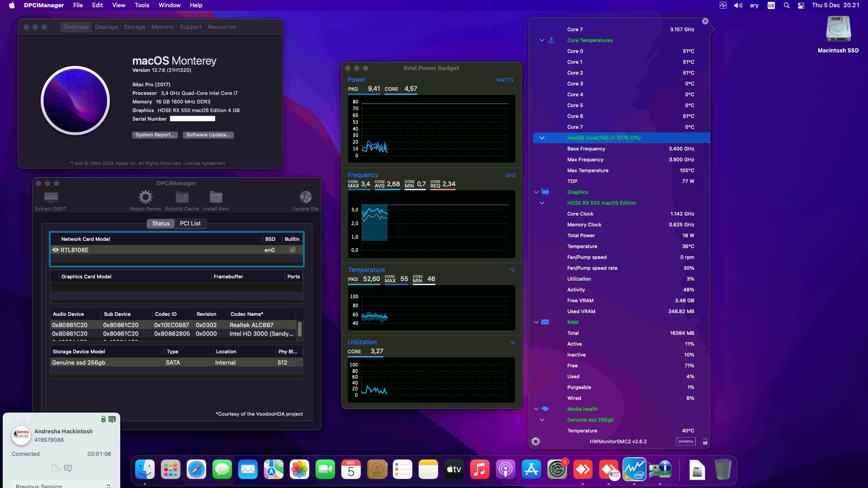Open the Previous Session dropdown in AnyDesk
Viewport: 868px width, 488px height.
pyautogui.click(x=62, y=484)
